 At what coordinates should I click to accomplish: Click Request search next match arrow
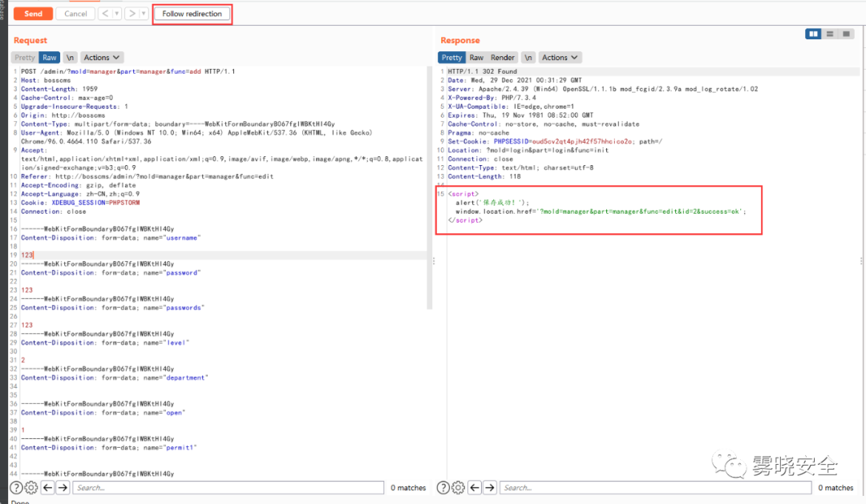(63, 487)
